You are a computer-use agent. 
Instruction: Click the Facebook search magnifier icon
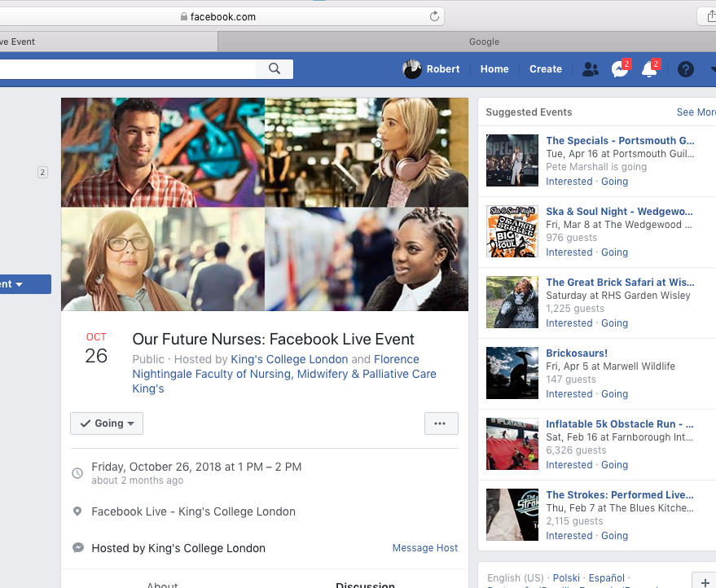click(x=274, y=68)
